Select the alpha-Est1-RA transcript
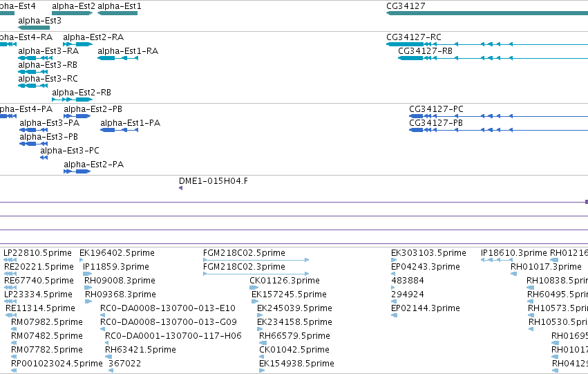Viewport: 588px width, 374px height. [117, 58]
